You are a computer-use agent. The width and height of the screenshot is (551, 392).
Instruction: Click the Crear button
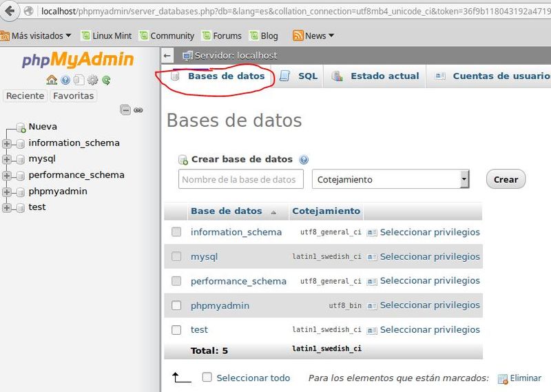[506, 179]
